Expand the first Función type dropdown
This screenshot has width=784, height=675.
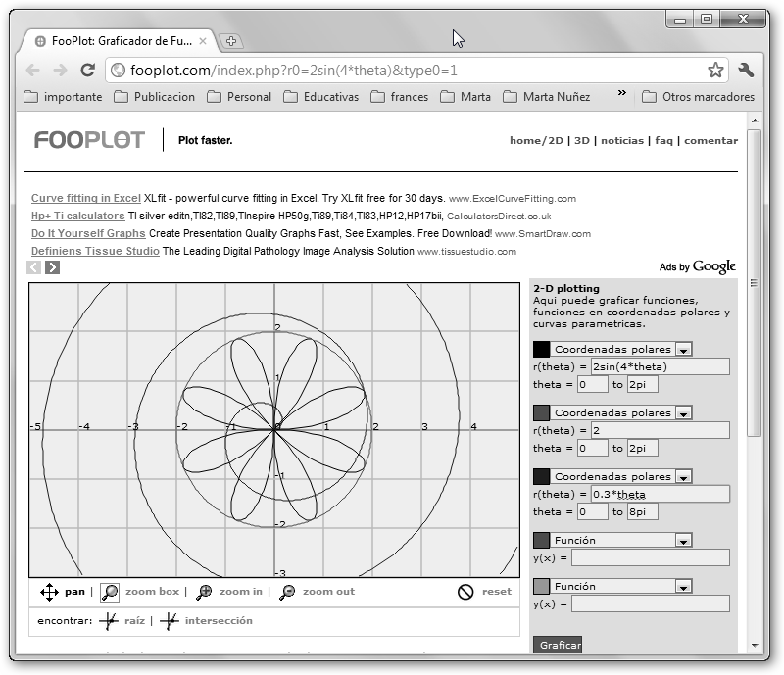pos(684,540)
